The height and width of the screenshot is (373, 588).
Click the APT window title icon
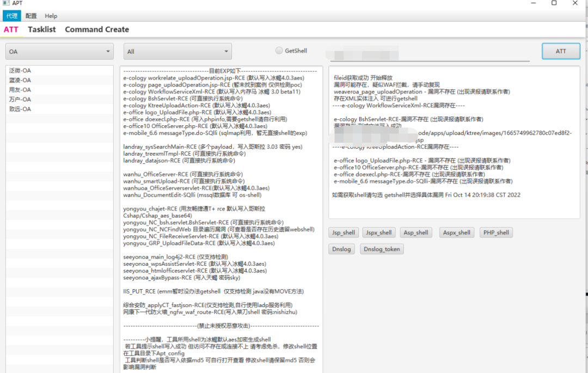(x=6, y=3)
